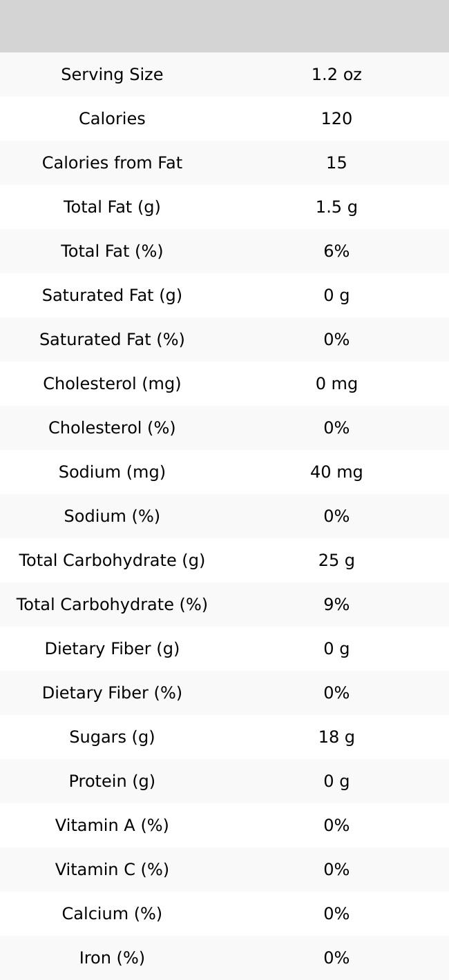449x980 pixels.
Task: Select the 18 g sugars value
Action: [x=336, y=737]
